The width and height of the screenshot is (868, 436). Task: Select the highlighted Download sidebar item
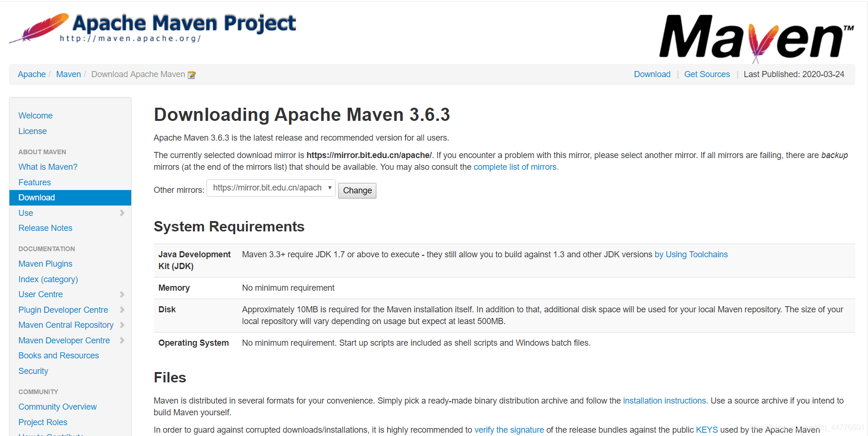70,198
